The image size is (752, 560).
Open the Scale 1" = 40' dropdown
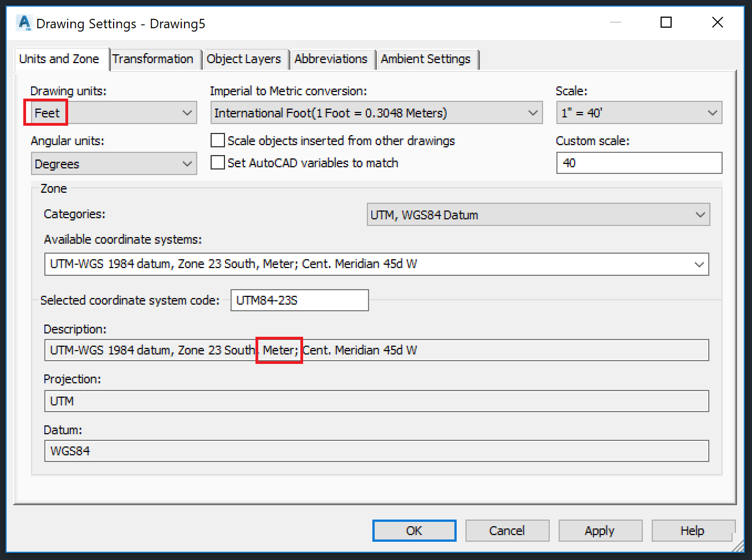coord(639,113)
